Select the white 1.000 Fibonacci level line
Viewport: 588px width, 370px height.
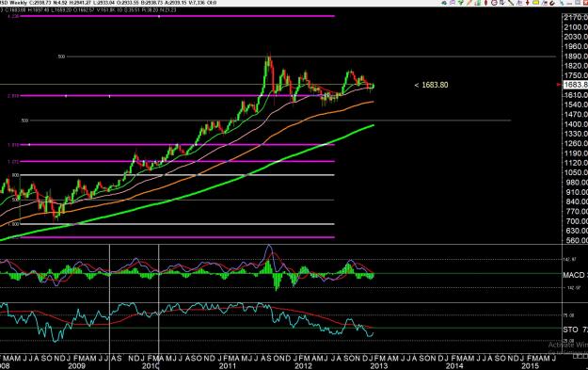[177, 224]
